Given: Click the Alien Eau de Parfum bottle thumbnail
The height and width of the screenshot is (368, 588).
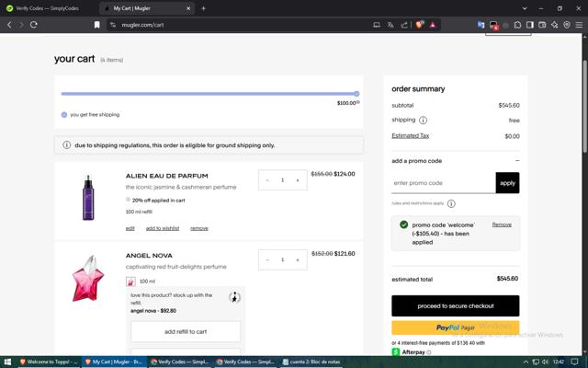Looking at the screenshot, I should [88, 198].
